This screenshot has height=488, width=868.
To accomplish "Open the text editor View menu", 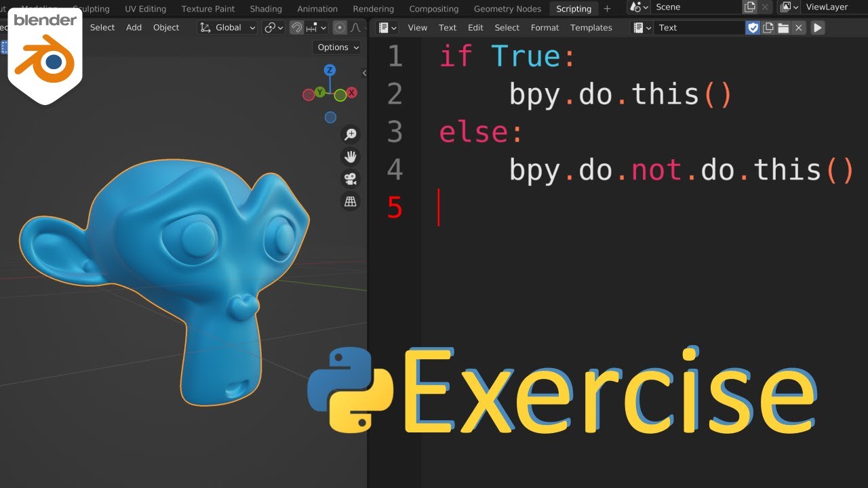I will point(418,28).
